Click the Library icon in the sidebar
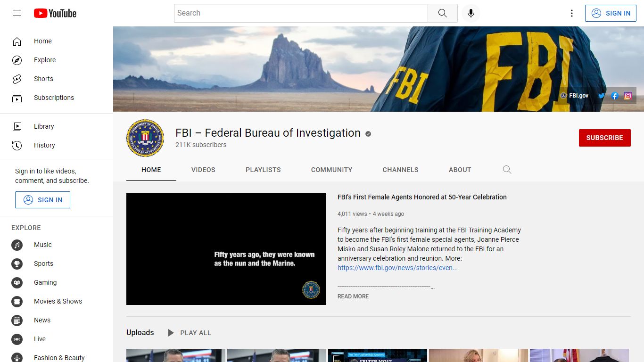 pyautogui.click(x=17, y=126)
